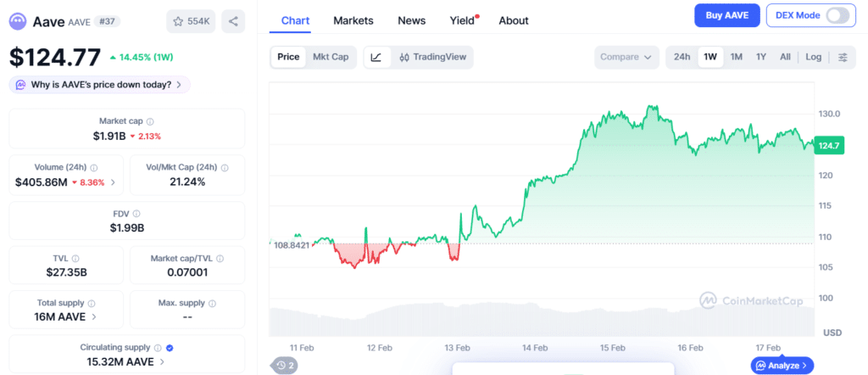Open the Markets tab
Viewport: 868px width, 375px height.
353,21
